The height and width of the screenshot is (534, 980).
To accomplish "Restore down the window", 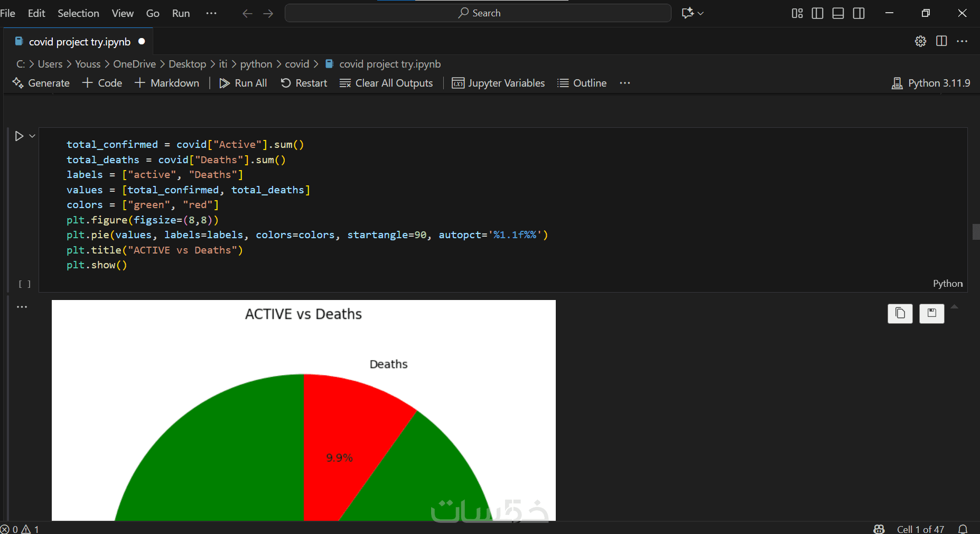I will point(926,13).
